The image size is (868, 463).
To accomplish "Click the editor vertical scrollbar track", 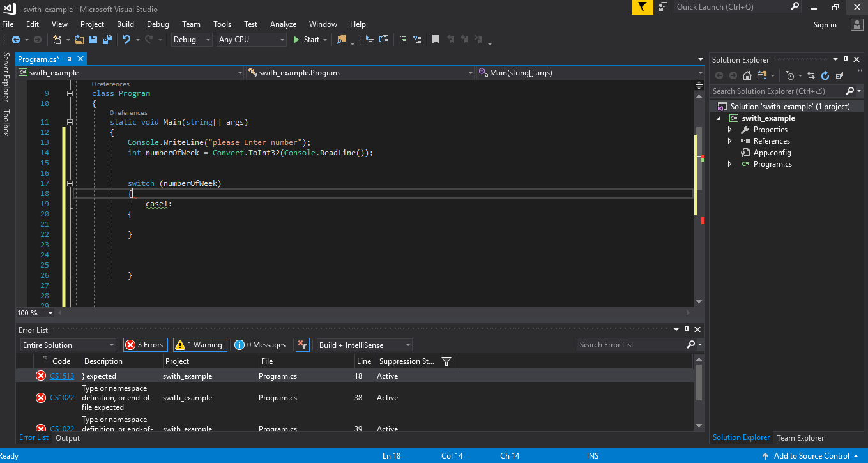I will [699, 255].
